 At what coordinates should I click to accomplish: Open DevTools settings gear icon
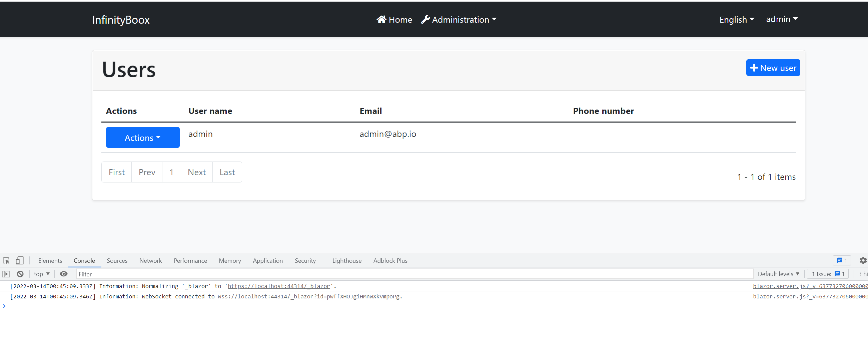click(x=864, y=260)
